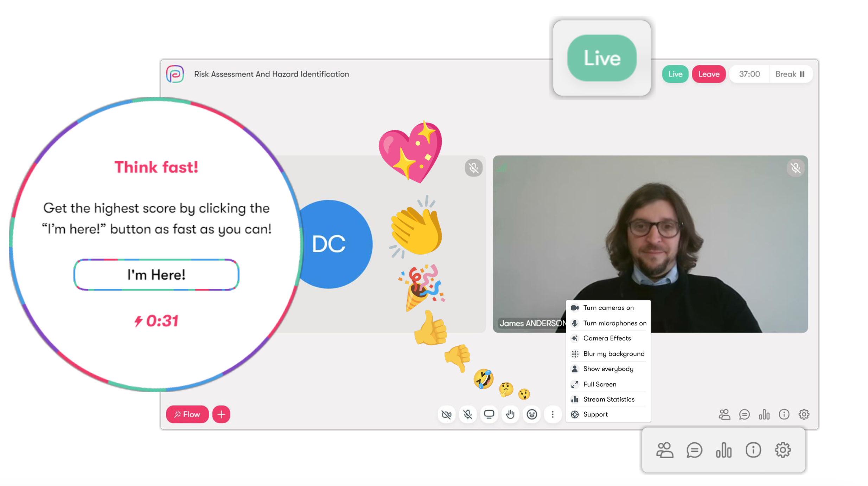Click James Anderson's muted mic indicator
Screen dimensions: 868x486
tap(795, 168)
